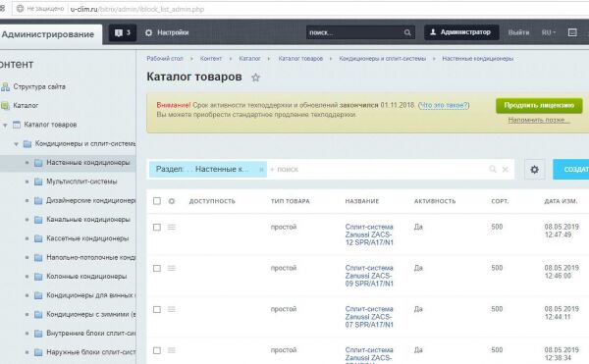Open product Сплит-система Zanussi ZACS-09 SPR/A17/N1

(x=369, y=276)
